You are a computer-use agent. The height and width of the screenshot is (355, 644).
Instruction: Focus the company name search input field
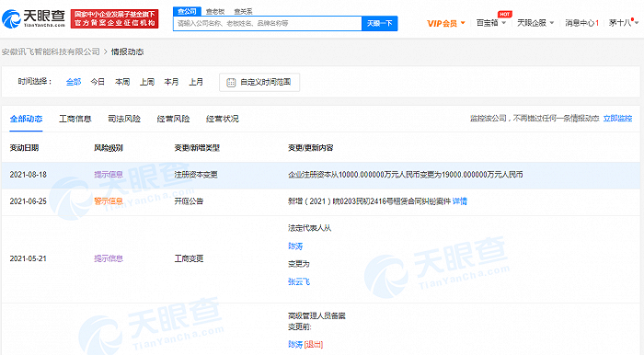pyautogui.click(x=268, y=23)
